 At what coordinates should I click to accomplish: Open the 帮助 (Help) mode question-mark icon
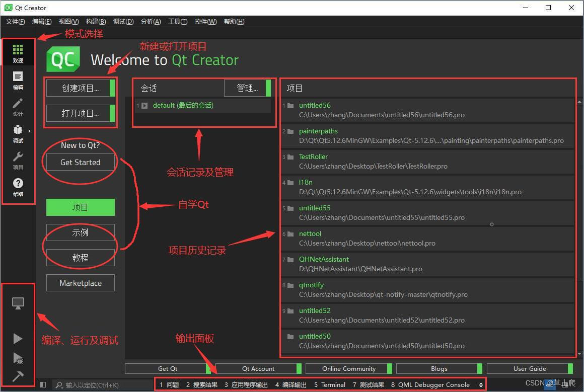point(18,187)
